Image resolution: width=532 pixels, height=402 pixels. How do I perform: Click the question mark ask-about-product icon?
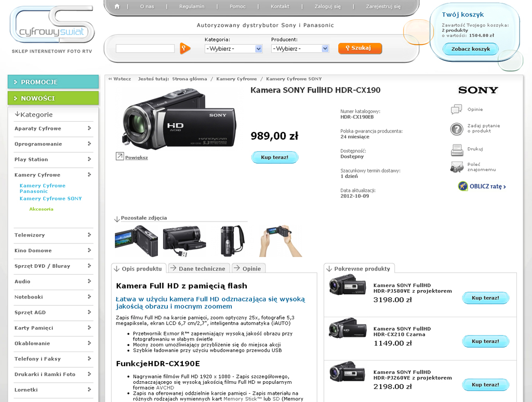pos(457,129)
